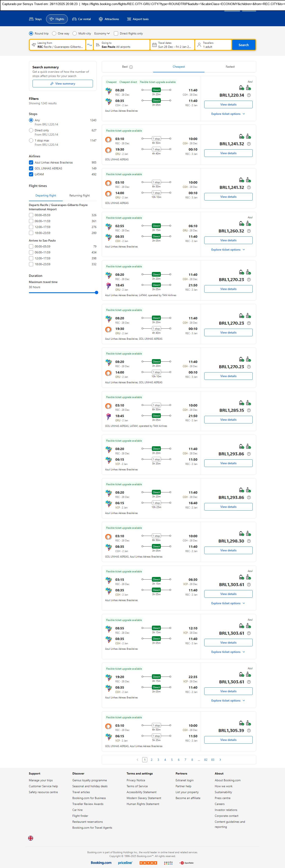Click the Airport taxis icon in navigation

tap(129, 19)
